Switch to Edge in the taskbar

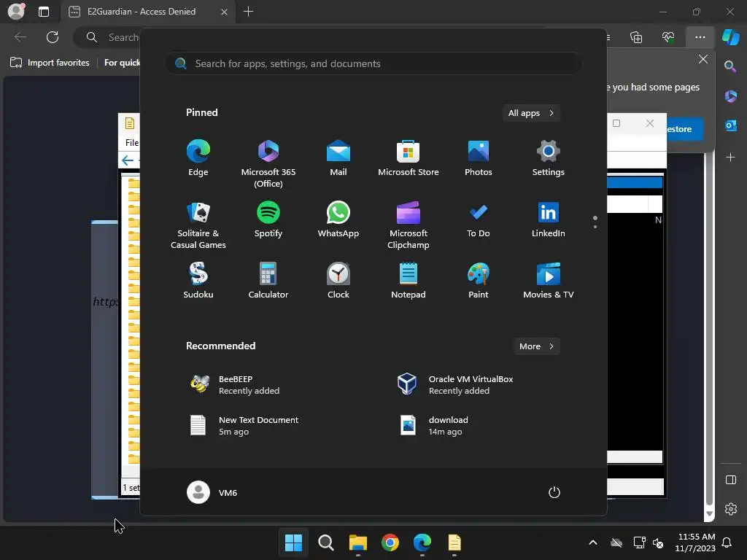[x=422, y=542]
